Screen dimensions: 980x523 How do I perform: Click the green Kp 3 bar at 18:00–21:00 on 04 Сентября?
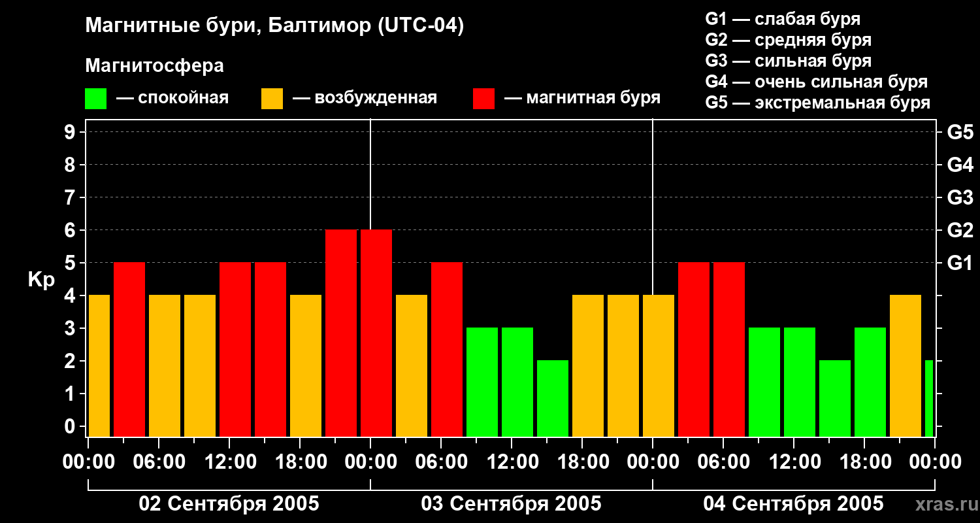click(x=870, y=382)
